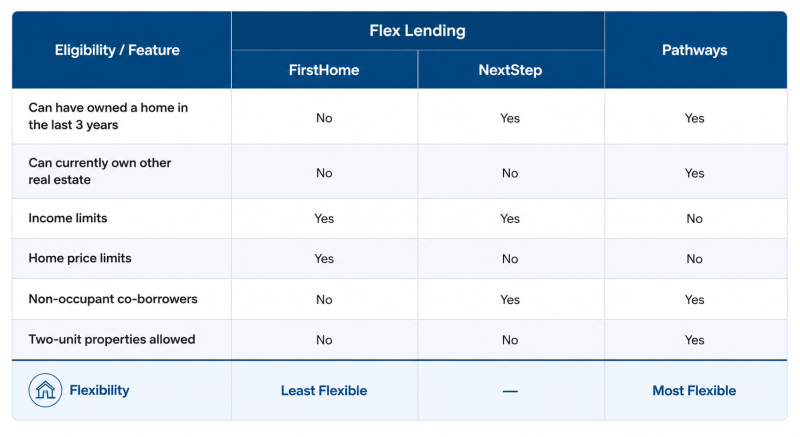Select the Least Flexible label
This screenshot has height=437, width=800.
point(324,391)
